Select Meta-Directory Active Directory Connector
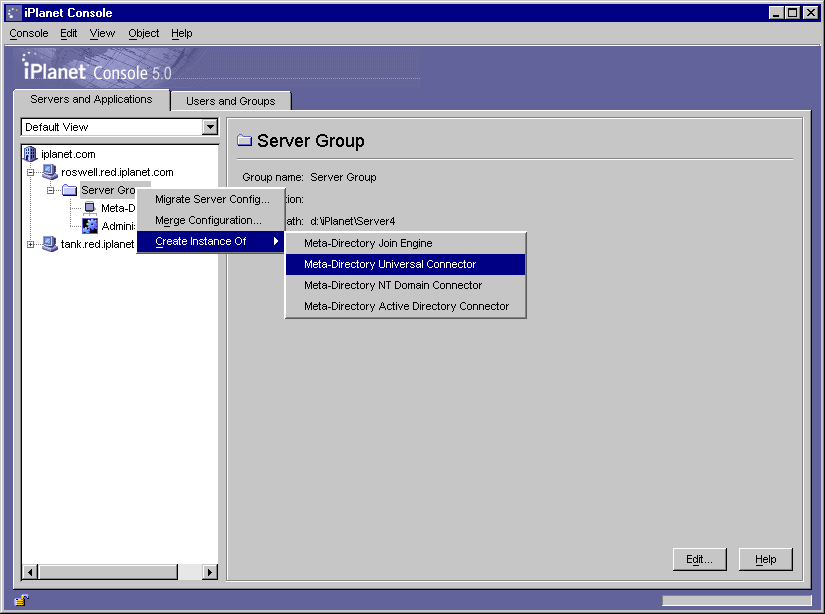Screen dimensions: 825x614 [406, 306]
